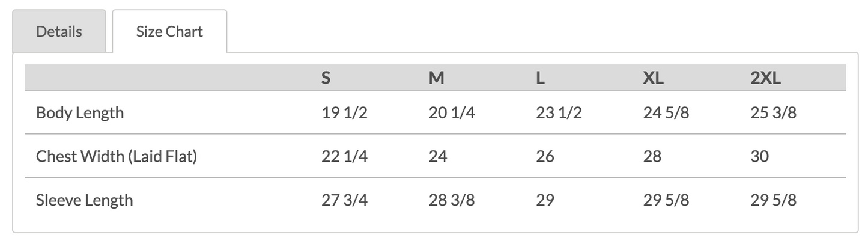Click the XL sleeve length value
Image resolution: width=868 pixels, height=247 pixels.
(x=666, y=200)
